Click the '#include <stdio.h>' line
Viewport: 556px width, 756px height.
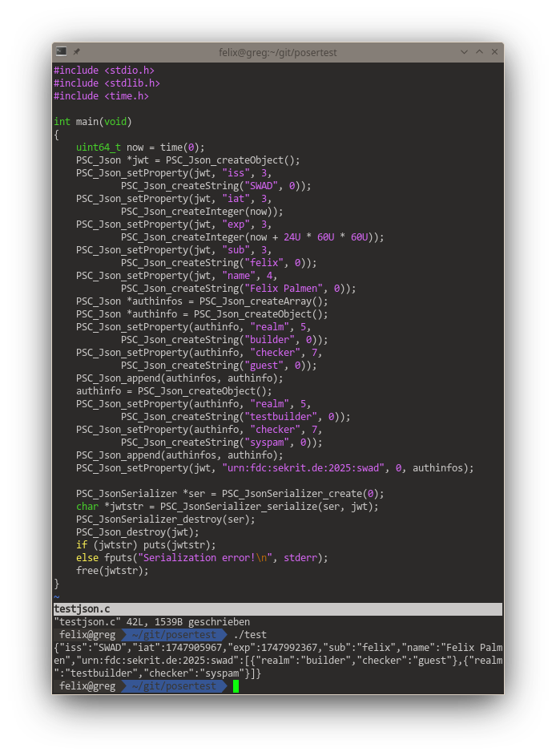click(104, 71)
